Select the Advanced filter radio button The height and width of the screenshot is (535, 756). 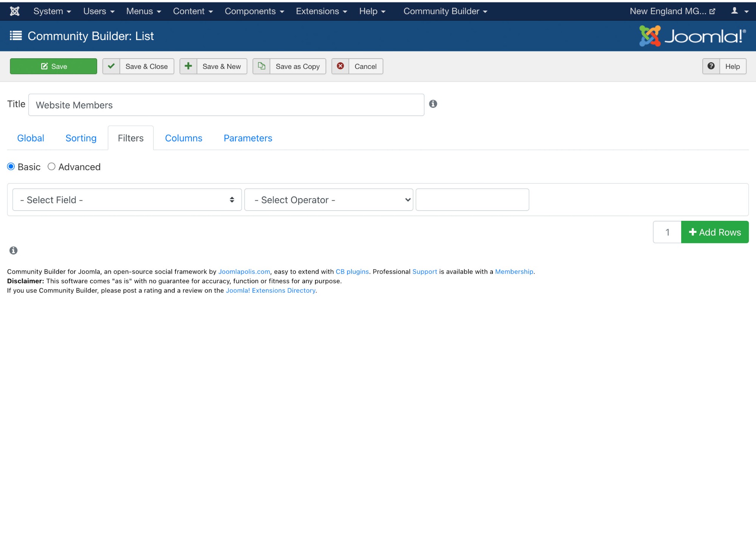click(51, 167)
